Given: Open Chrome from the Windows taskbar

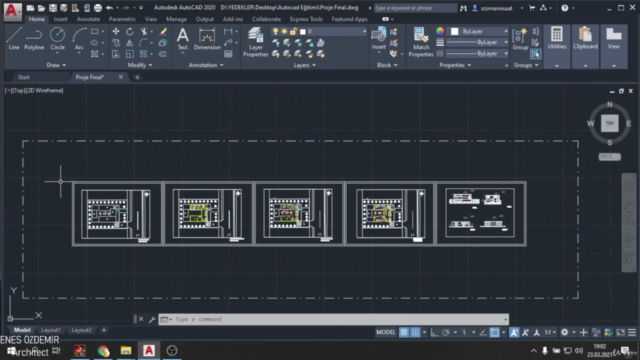Looking at the screenshot, I should click(103, 351).
